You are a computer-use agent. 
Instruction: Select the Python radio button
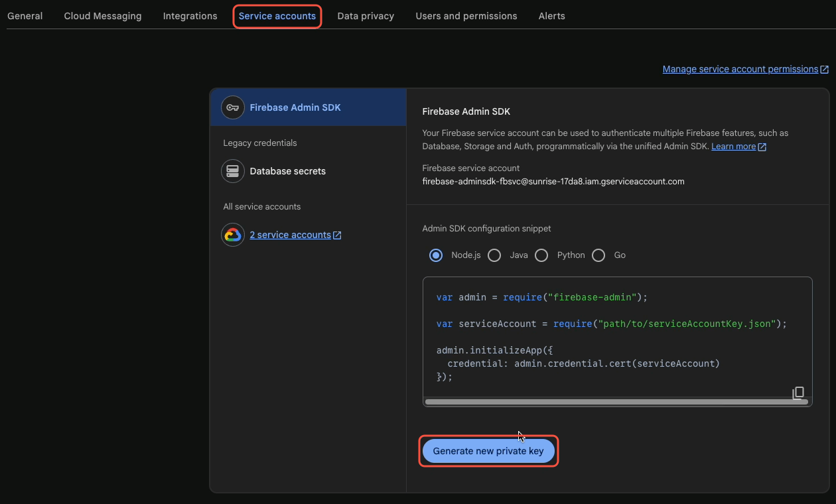point(541,255)
